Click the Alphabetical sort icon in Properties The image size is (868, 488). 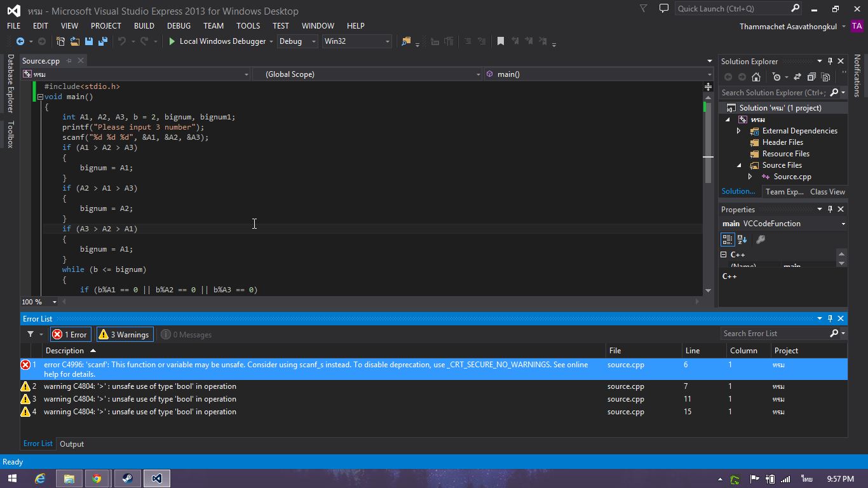pos(742,240)
